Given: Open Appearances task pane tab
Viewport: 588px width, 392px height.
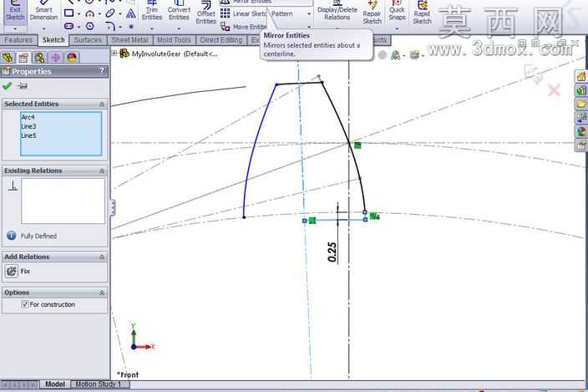Looking at the screenshot, I should tap(581, 131).
